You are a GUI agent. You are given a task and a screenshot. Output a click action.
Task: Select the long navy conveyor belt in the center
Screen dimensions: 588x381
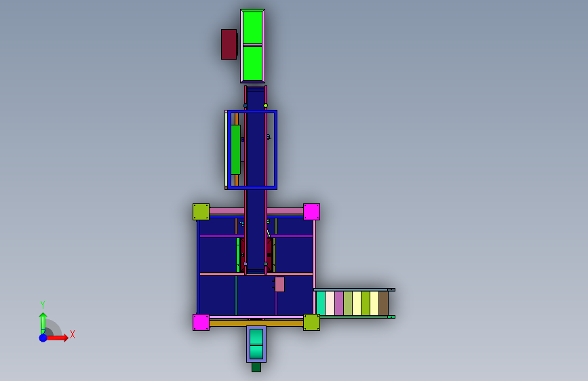click(x=256, y=180)
